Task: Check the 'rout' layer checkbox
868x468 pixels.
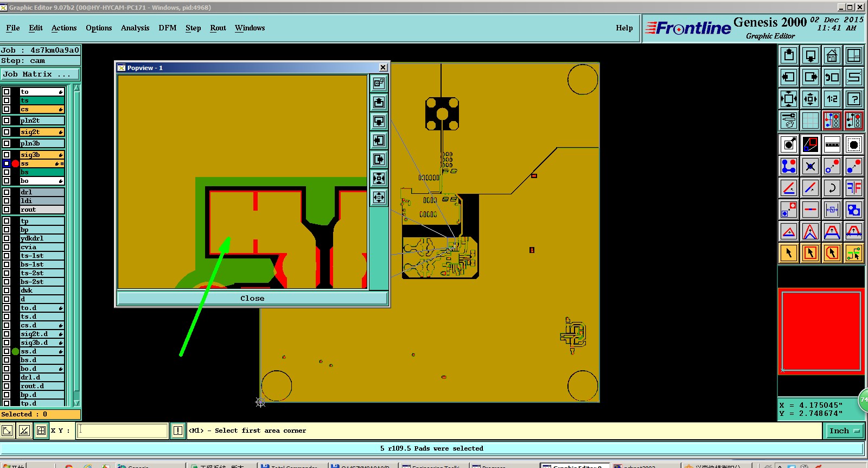Action: tap(7, 210)
